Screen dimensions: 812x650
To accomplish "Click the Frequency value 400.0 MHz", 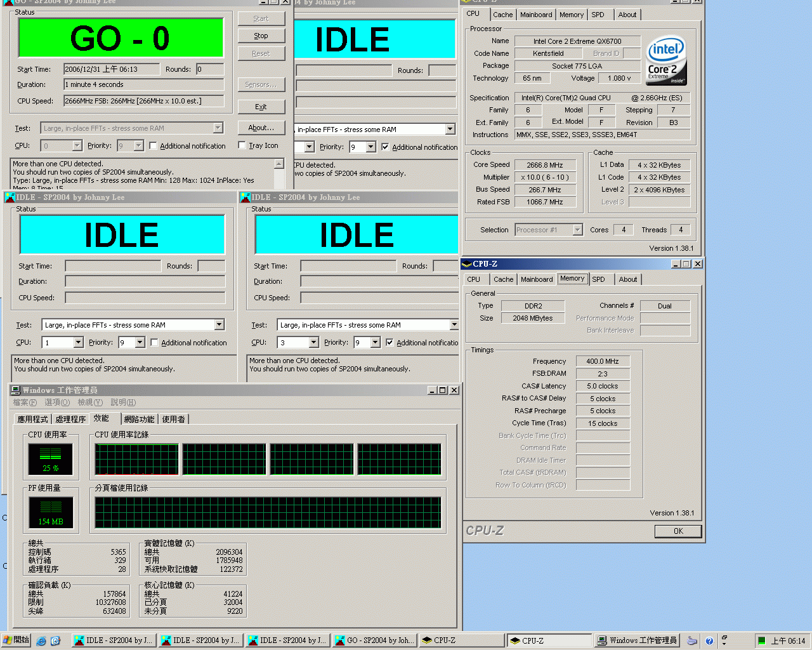I will click(x=603, y=361).
